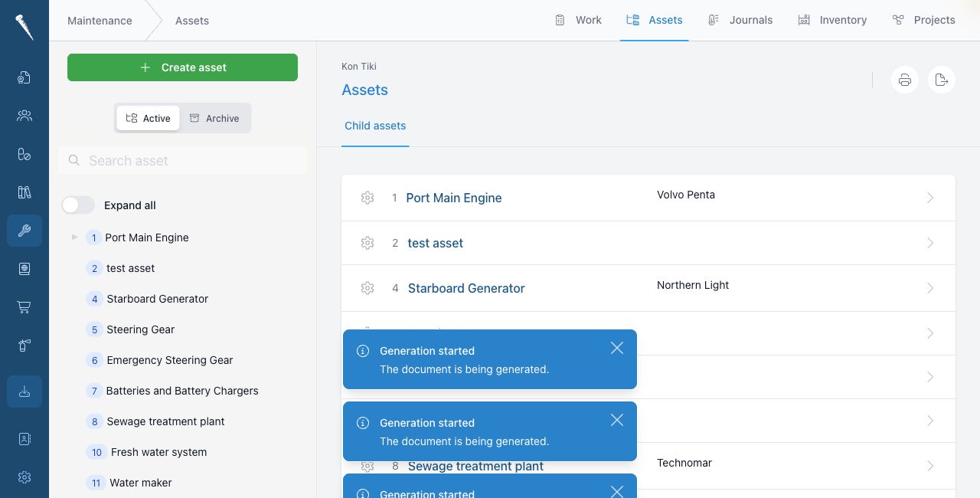This screenshot has width=980, height=498.
Task: Open the Journals tab
Action: pyautogui.click(x=740, y=20)
